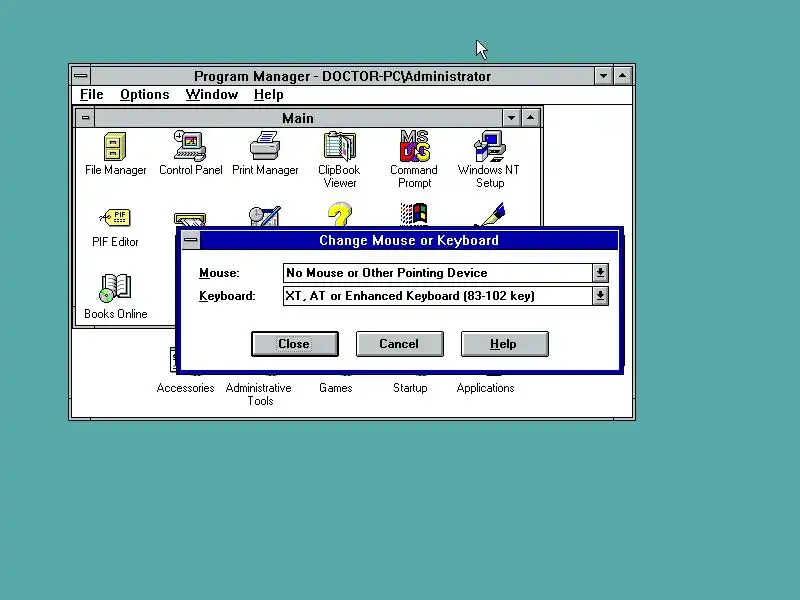Viewport: 800px width, 600px height.
Task: Open the Help menu in menu bar
Action: coord(268,95)
